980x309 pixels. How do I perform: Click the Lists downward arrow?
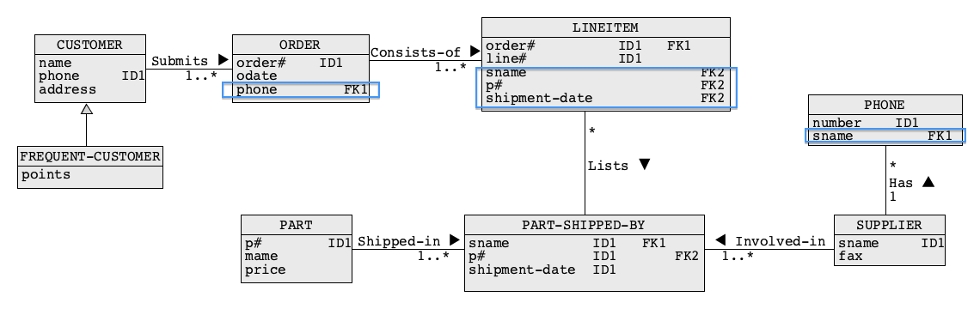click(645, 165)
